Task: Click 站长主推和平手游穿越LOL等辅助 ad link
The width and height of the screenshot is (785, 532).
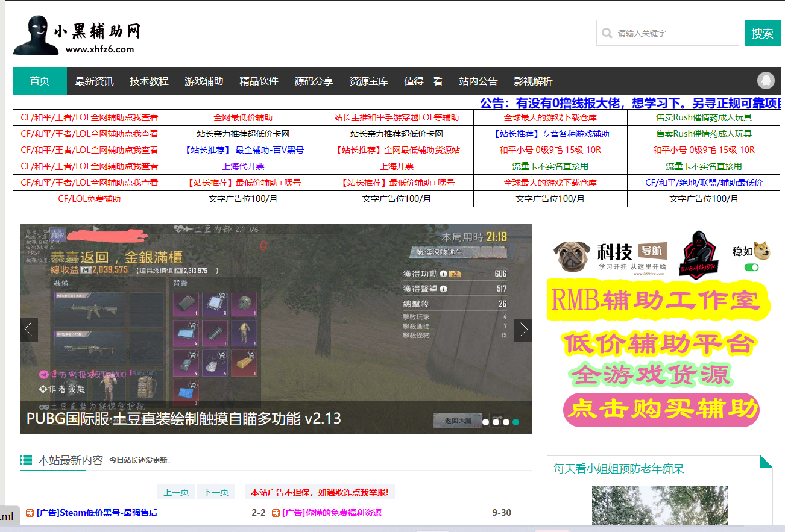Action: point(397,117)
